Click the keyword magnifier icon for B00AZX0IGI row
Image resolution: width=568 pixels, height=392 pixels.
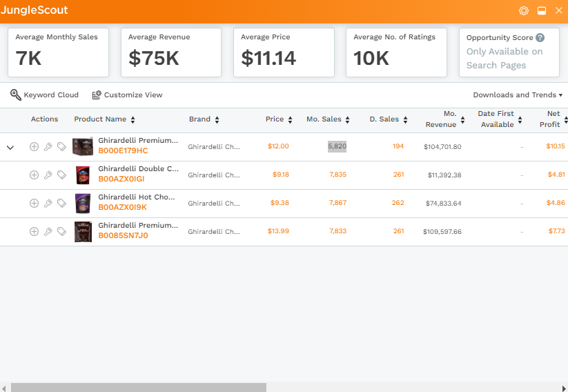click(48, 175)
